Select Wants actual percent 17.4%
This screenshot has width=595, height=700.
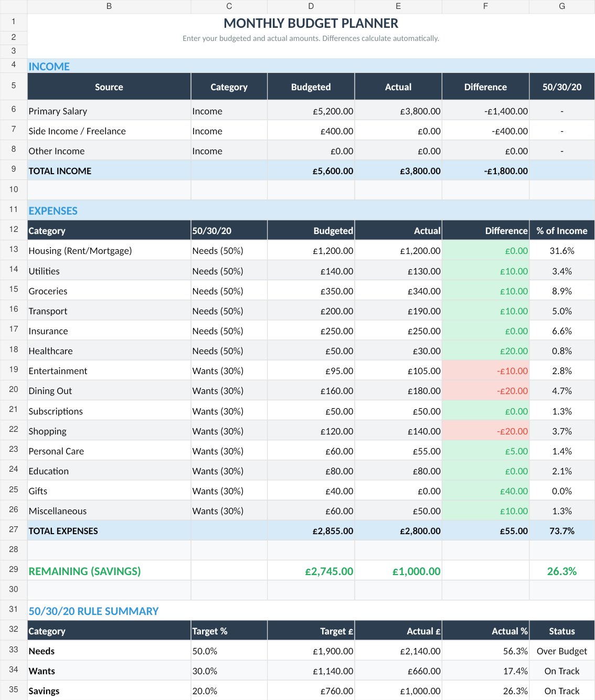[485, 671]
